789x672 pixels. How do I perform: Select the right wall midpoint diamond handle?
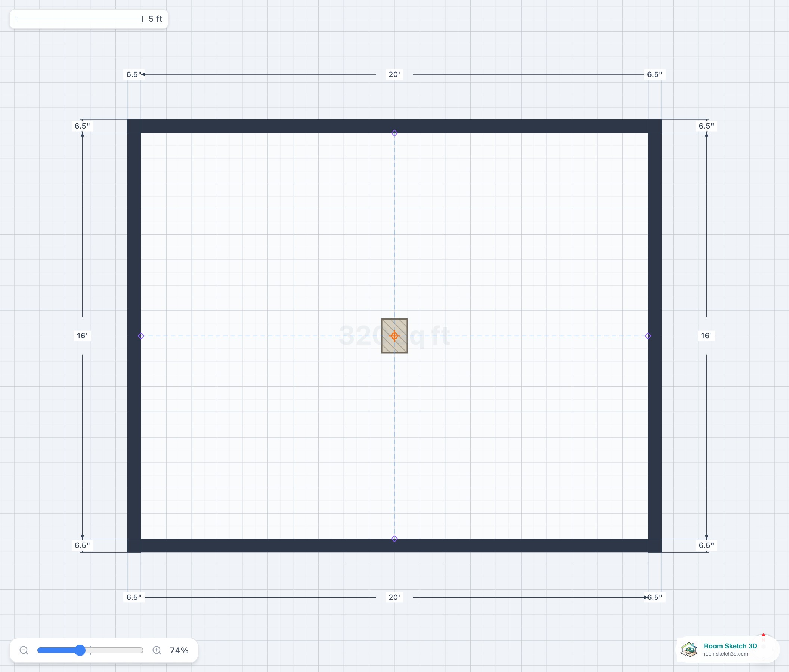(x=648, y=336)
